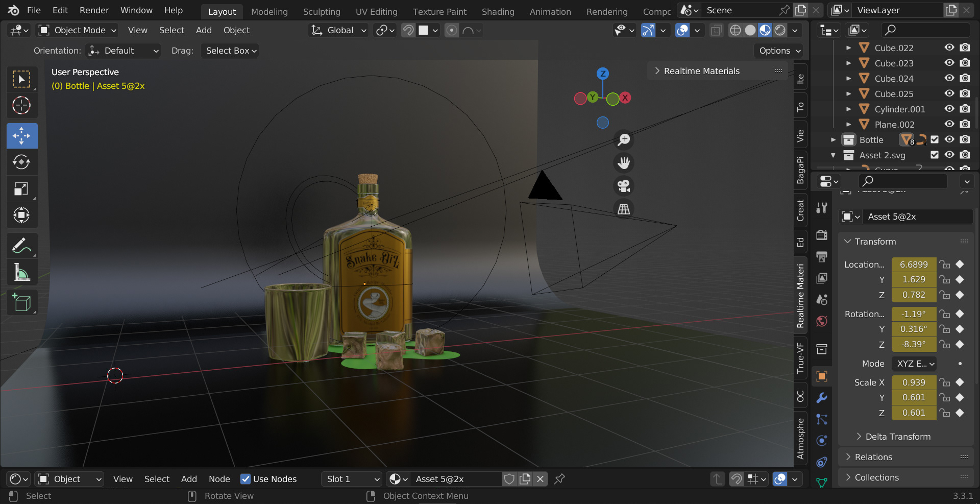Open the Render menu
This screenshot has width=980, height=504.
point(94,10)
